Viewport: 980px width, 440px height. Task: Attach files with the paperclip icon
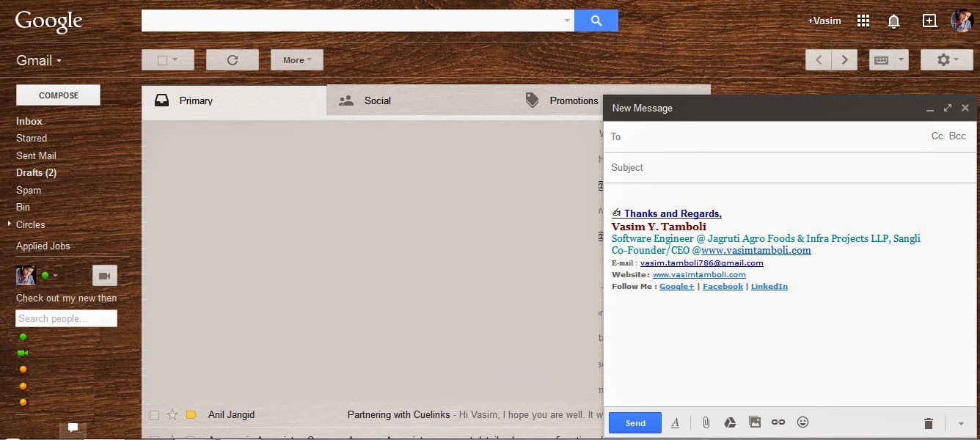click(706, 422)
